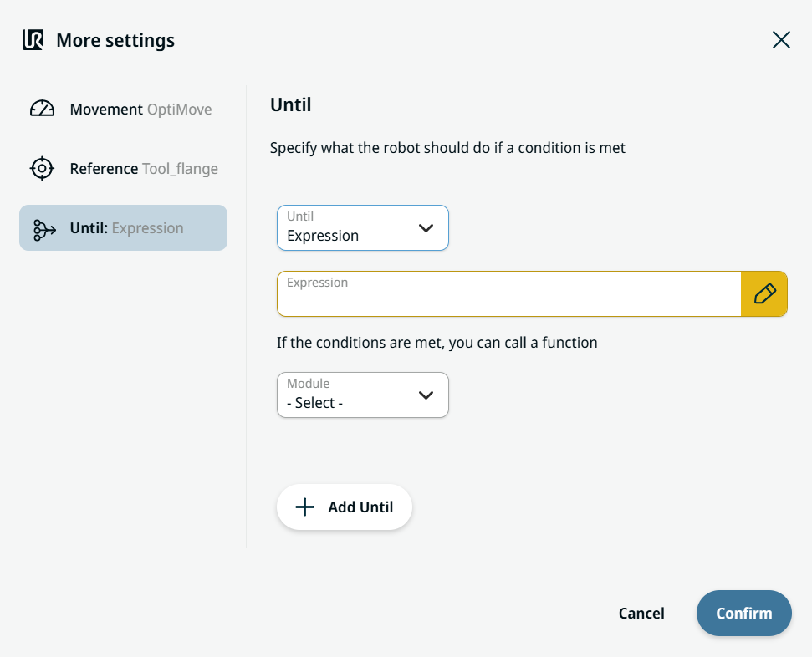The height and width of the screenshot is (657, 812).
Task: Expand the chevron on the Until dropdown
Action: click(x=426, y=228)
